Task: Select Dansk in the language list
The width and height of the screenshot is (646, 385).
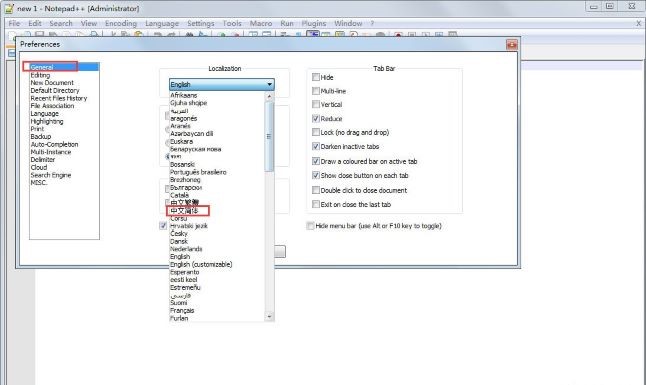Action: [179, 242]
